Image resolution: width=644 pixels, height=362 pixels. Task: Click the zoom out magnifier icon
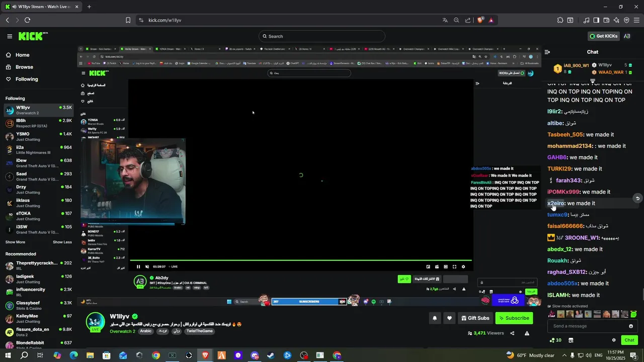pyautogui.click(x=456, y=20)
